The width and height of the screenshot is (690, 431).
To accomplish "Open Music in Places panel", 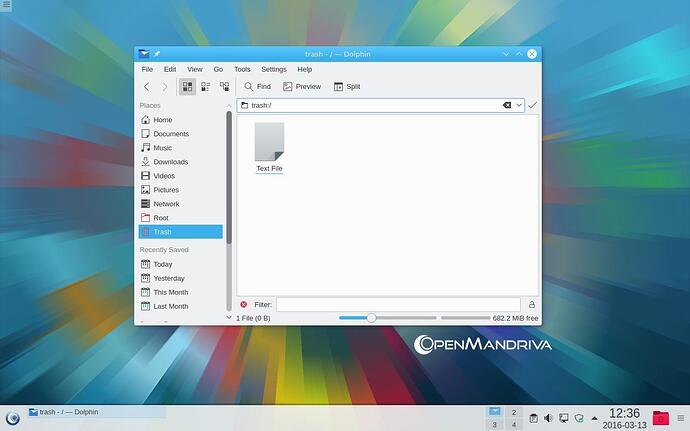I will click(180, 148).
